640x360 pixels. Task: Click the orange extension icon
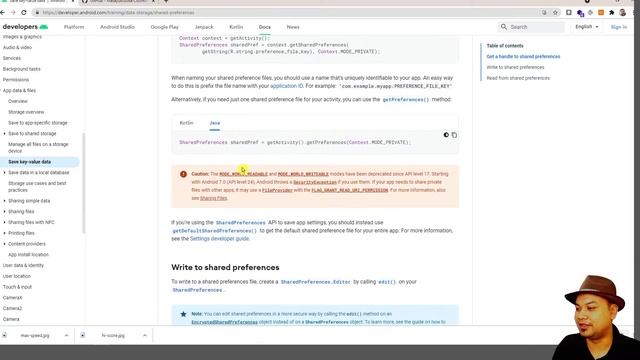tap(601, 13)
